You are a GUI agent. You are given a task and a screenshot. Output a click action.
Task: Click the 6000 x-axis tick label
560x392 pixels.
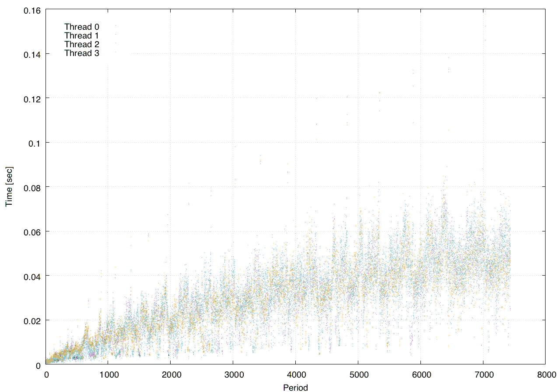point(420,374)
